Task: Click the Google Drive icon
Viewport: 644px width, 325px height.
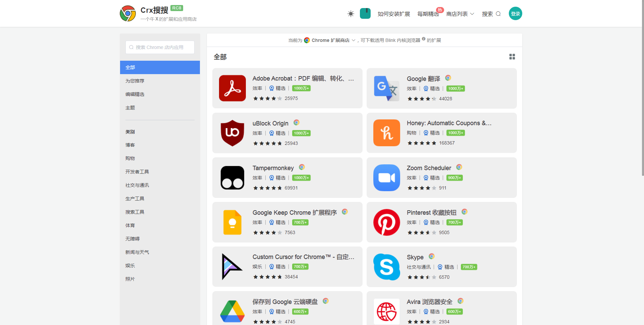Action: coord(232,312)
